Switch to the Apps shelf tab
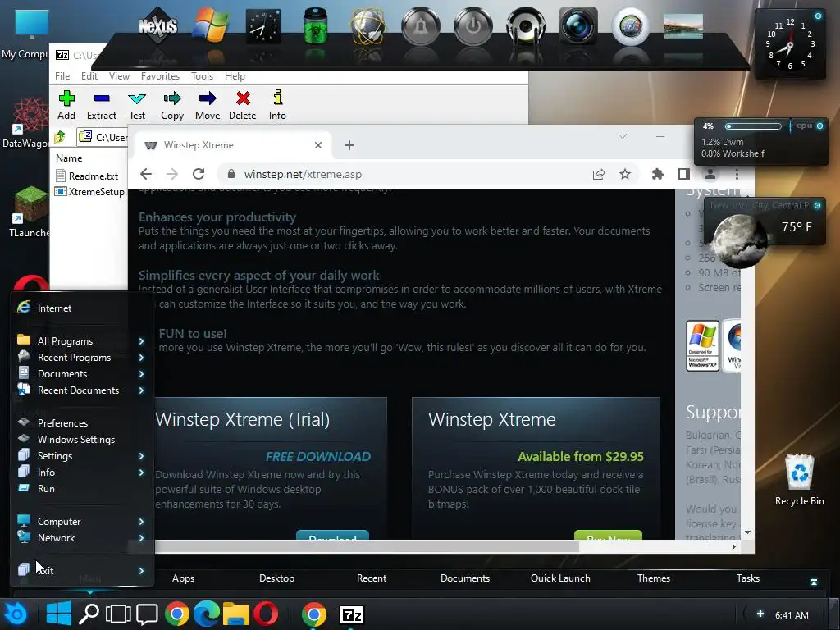840x630 pixels. pyautogui.click(x=183, y=578)
